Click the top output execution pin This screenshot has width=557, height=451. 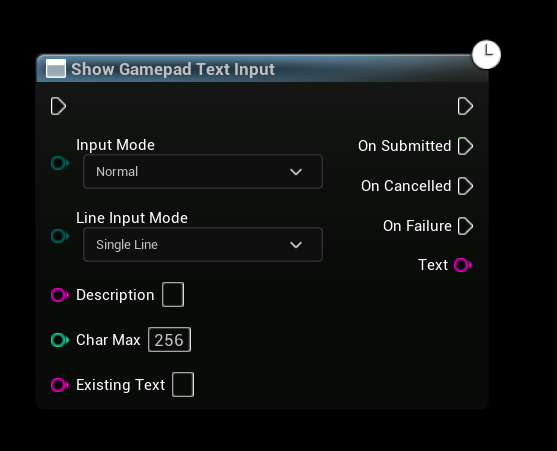(465, 106)
